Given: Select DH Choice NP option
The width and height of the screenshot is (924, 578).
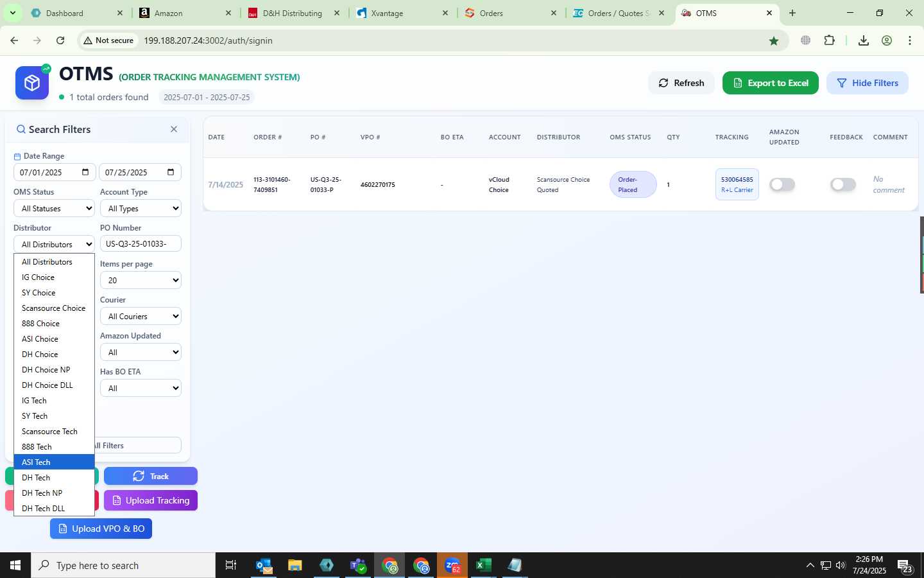Looking at the screenshot, I should 54,370.
